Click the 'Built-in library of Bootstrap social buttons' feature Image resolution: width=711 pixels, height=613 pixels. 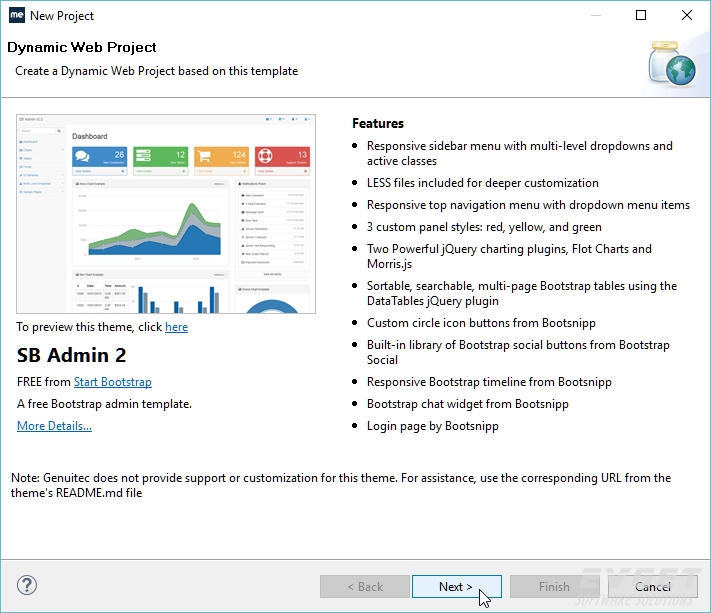pos(518,352)
